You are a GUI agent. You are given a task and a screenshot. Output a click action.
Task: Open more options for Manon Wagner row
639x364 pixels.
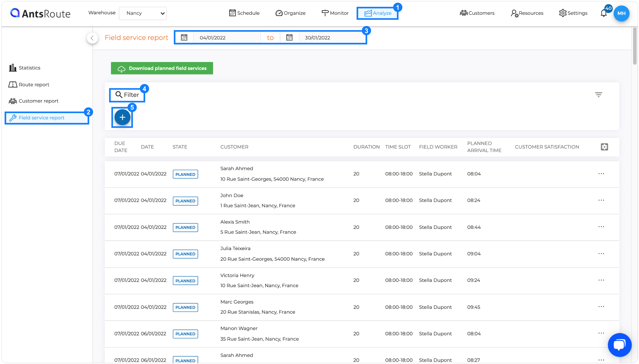point(601,333)
